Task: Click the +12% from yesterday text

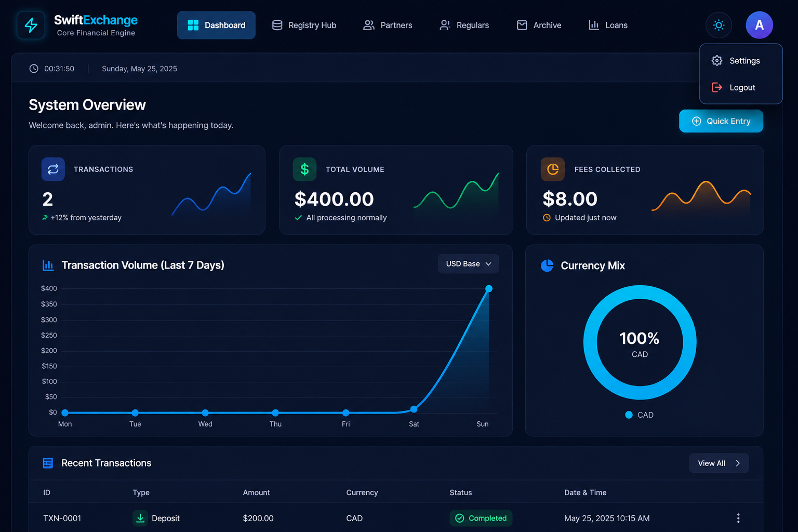Action: 86,218
